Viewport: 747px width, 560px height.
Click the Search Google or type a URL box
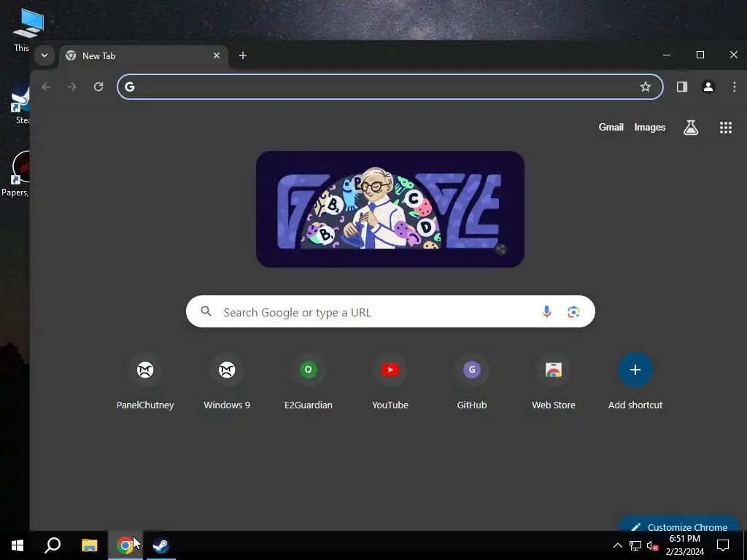click(x=390, y=312)
